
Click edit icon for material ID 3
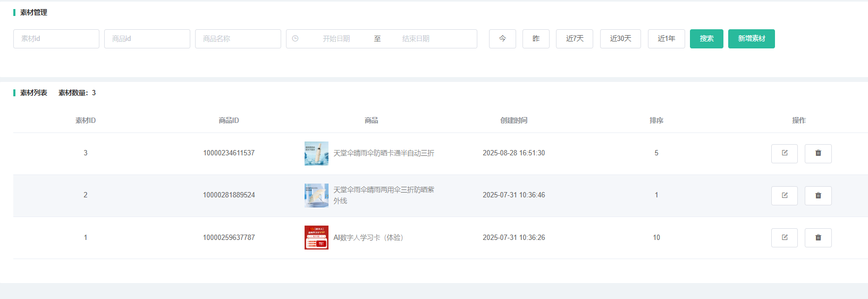click(784, 153)
